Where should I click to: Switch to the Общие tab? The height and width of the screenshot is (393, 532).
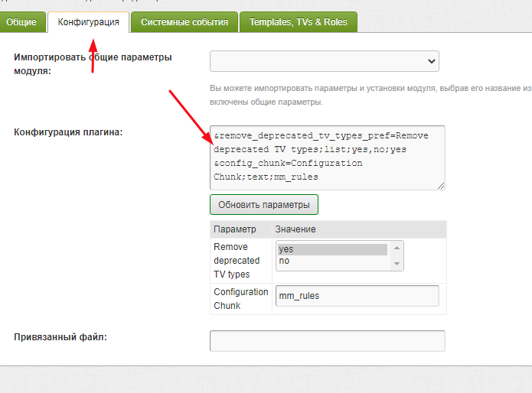(x=21, y=22)
